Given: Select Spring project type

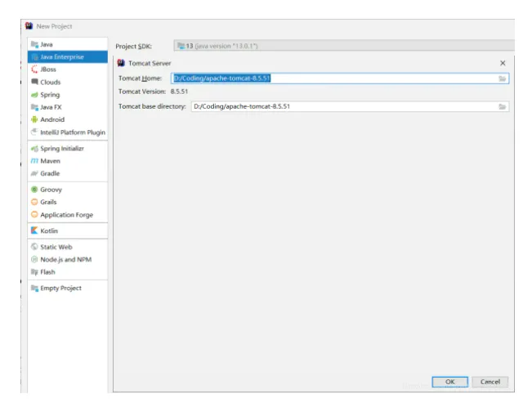Looking at the screenshot, I should (68, 95).
